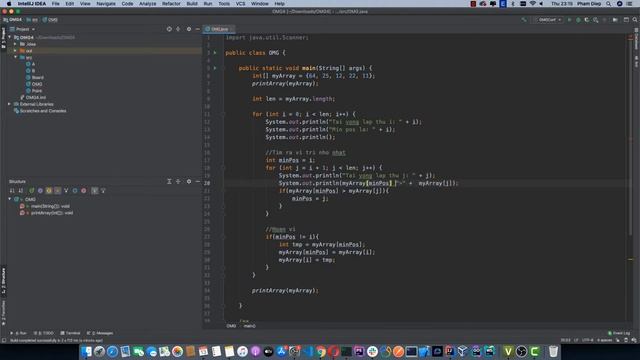Open the Analyze menu
Viewport: 640px width, 360px height.
pyautogui.click(x=147, y=4)
